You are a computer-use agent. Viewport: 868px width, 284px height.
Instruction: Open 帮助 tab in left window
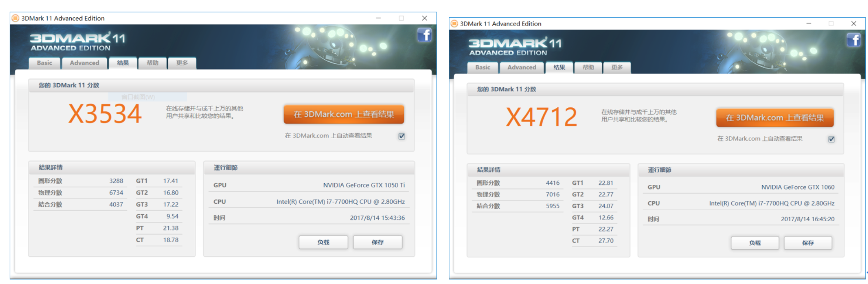point(153,63)
